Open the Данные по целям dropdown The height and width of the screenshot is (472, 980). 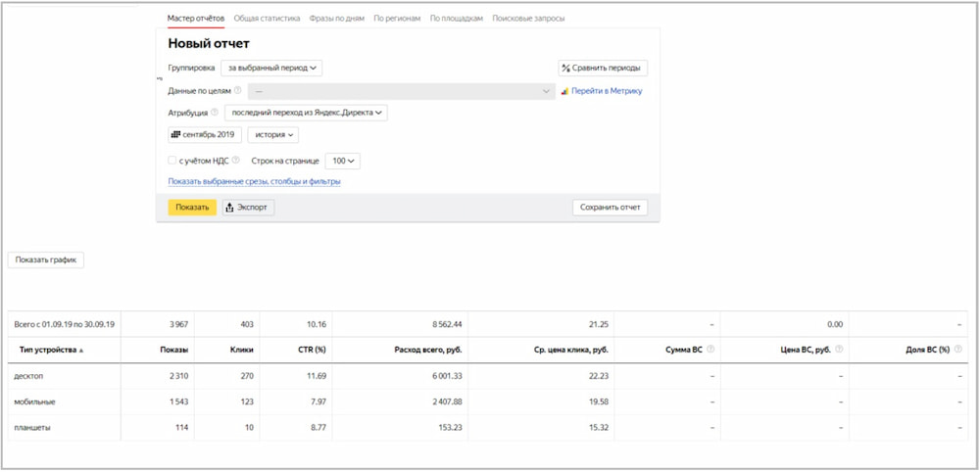[x=401, y=91]
